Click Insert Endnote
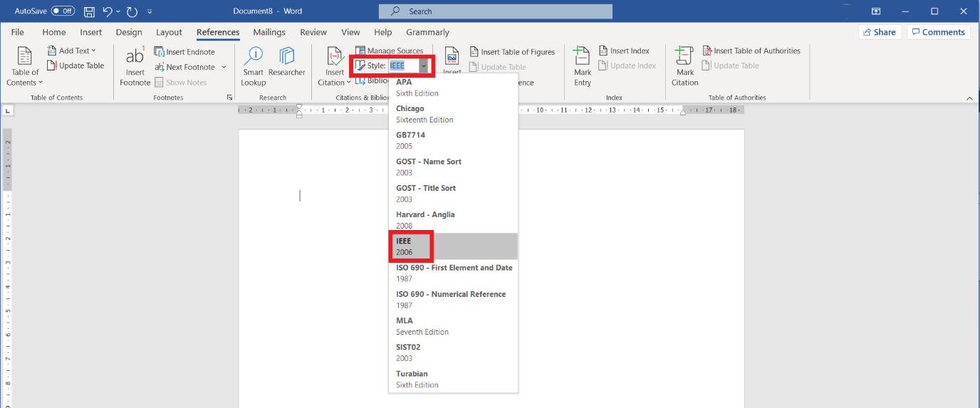Screen dimensions: 980x408 tap(184, 52)
